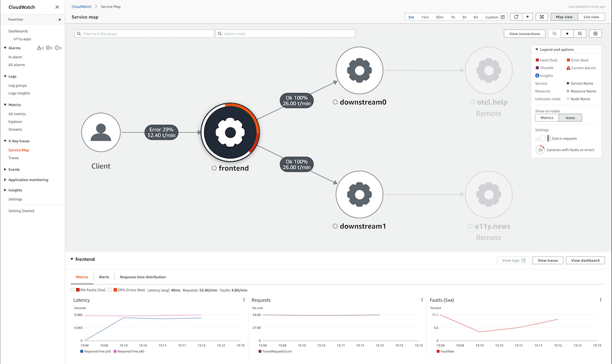Open Requests chart options menu
This screenshot has height=364, width=612.
pos(422,300)
